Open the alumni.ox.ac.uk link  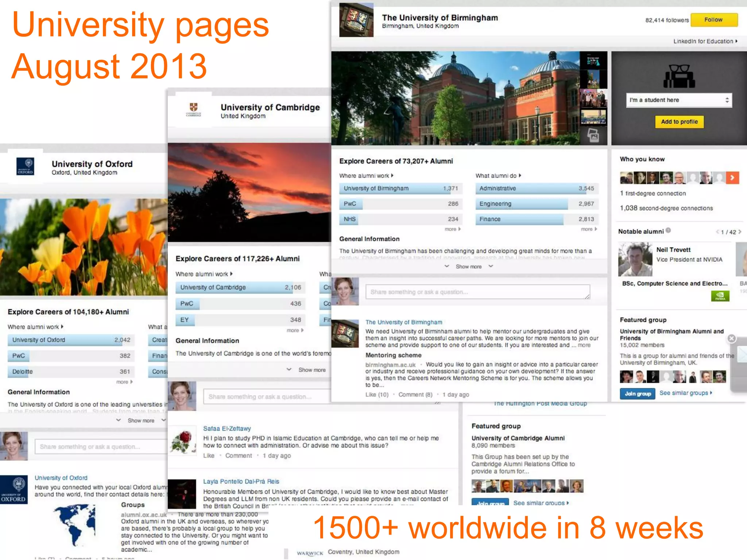pyautogui.click(x=144, y=515)
